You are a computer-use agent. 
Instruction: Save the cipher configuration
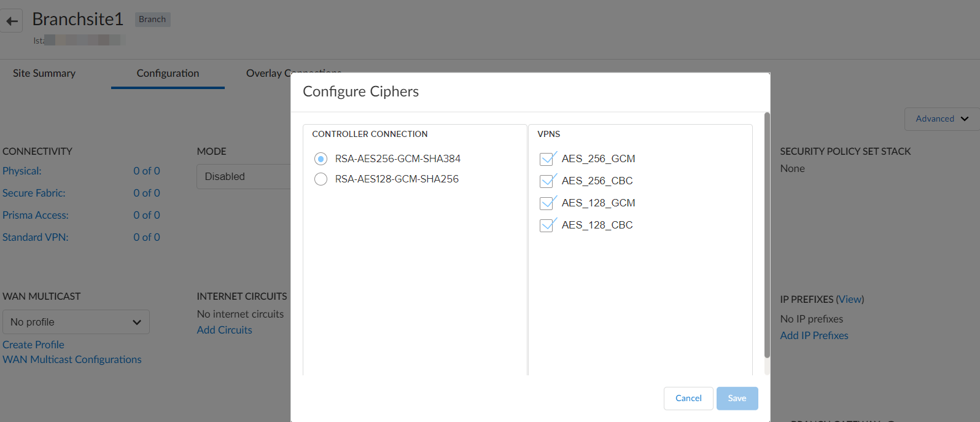pyautogui.click(x=737, y=399)
